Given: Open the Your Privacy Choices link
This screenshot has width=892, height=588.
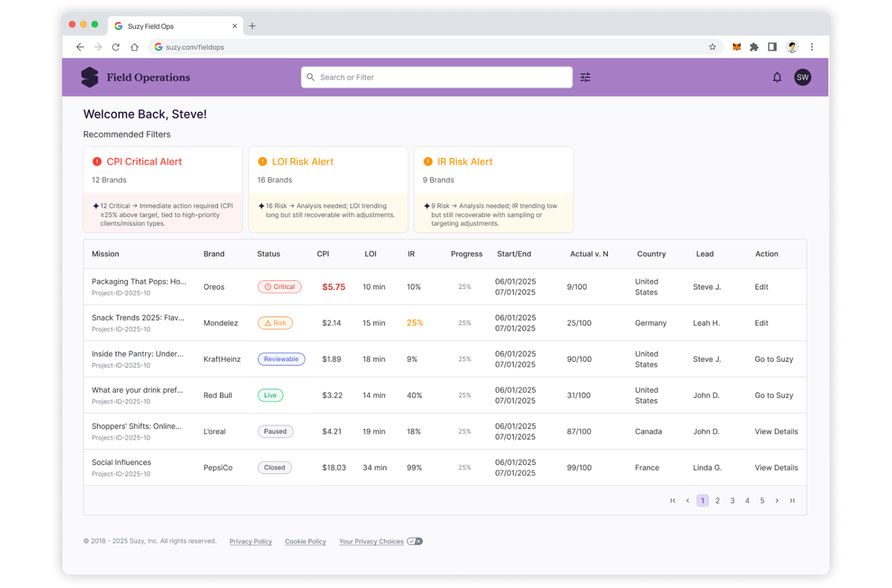Looking at the screenshot, I should click(371, 541).
